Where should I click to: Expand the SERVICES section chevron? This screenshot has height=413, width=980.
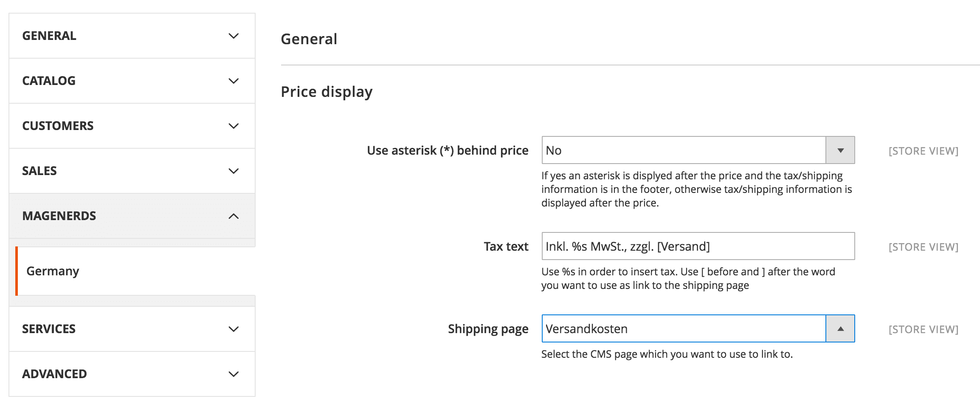coord(234,329)
